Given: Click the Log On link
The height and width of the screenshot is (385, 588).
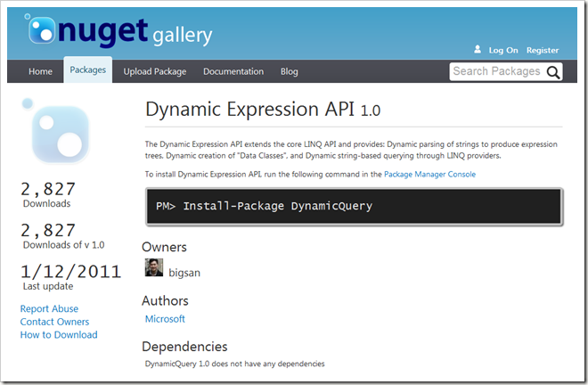Looking at the screenshot, I should click(x=503, y=50).
